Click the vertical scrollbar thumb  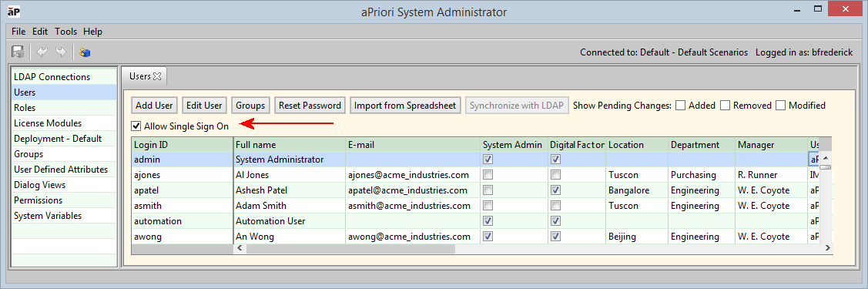pos(826,166)
